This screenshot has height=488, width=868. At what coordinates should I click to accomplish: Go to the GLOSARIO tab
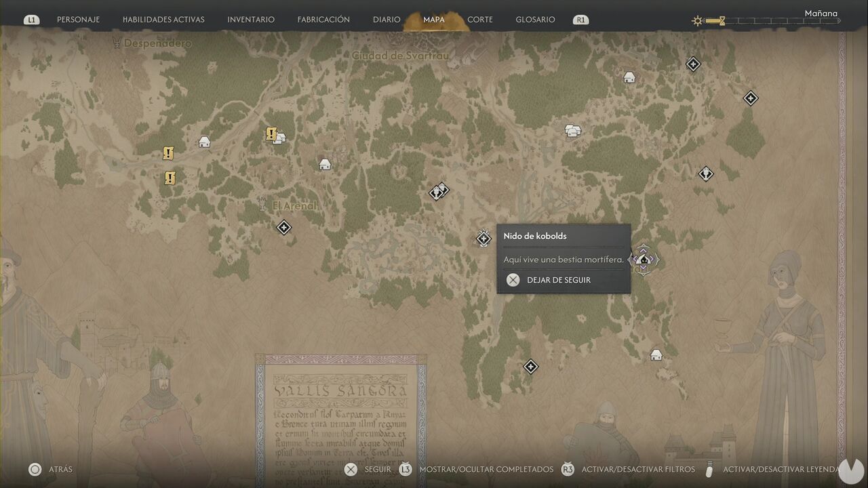coord(535,20)
